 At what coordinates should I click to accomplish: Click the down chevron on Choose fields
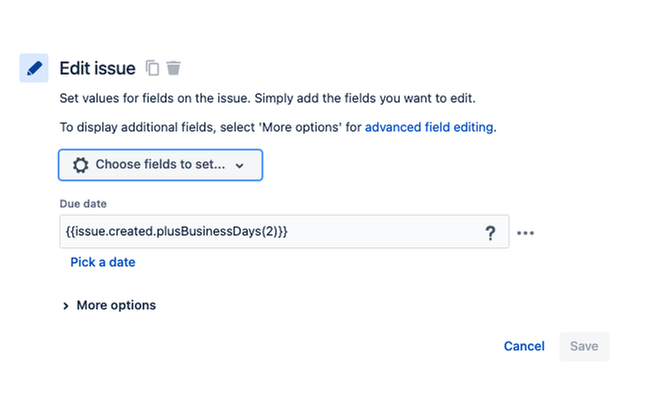point(240,166)
